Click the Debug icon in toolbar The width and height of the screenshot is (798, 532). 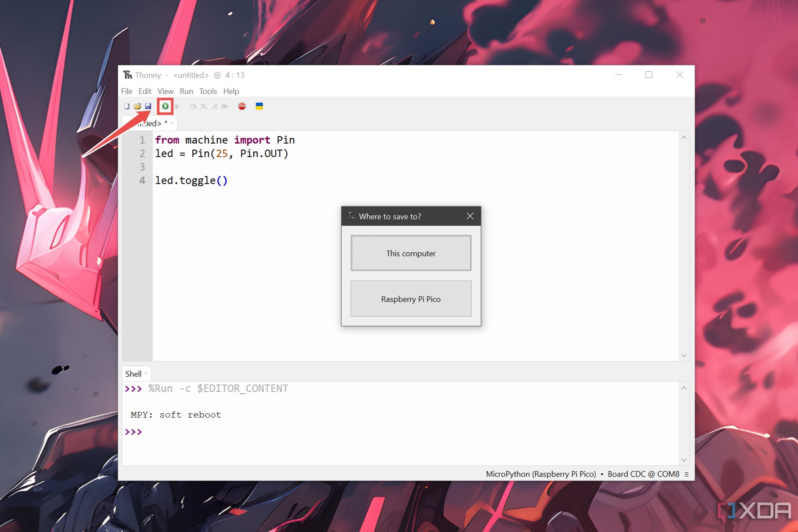tap(179, 106)
